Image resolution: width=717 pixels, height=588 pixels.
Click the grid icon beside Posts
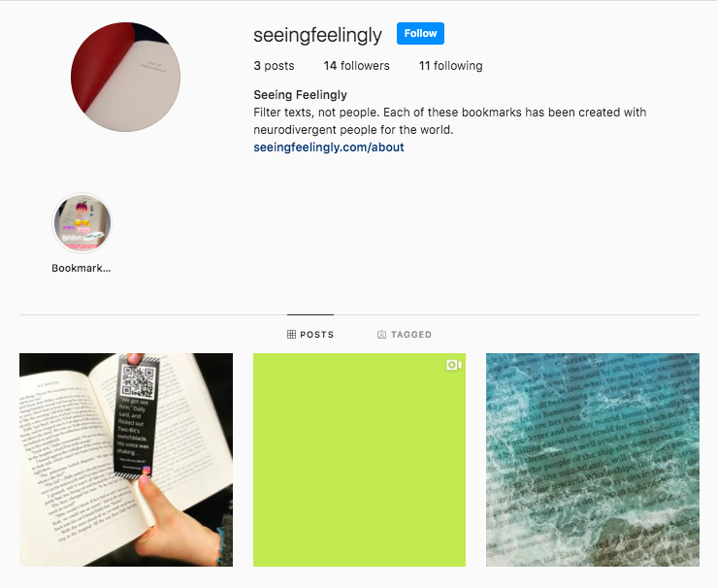coord(291,334)
